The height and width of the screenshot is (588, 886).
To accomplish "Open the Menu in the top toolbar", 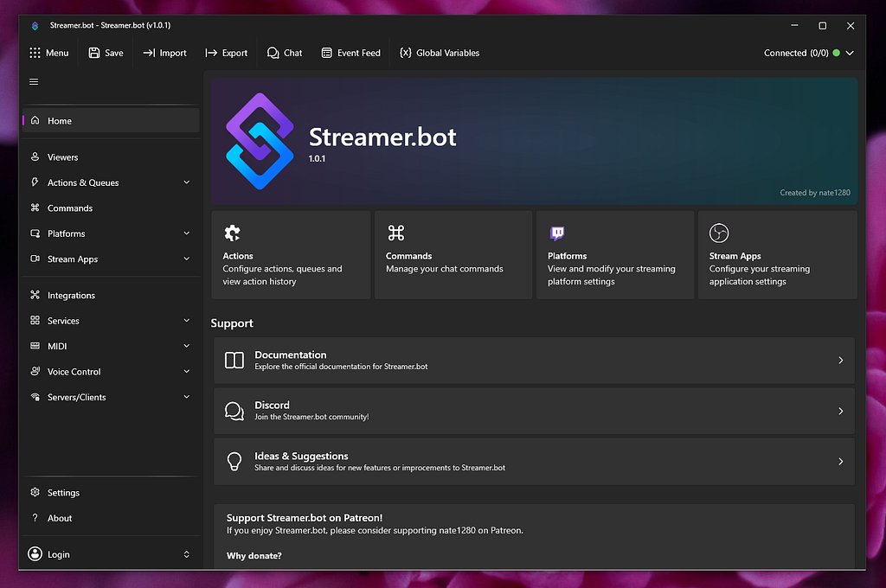I will [49, 53].
